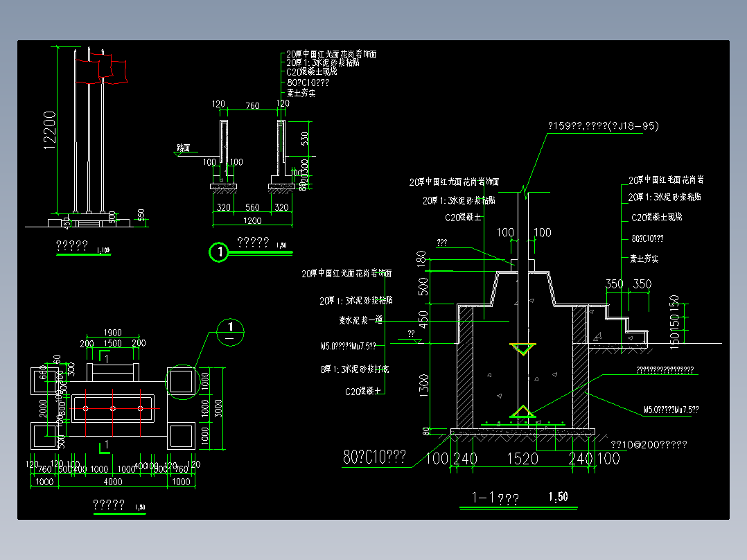This screenshot has height=560, width=747.
Task: Select the 560 dimension in detail 1
Action: pyautogui.click(x=252, y=207)
